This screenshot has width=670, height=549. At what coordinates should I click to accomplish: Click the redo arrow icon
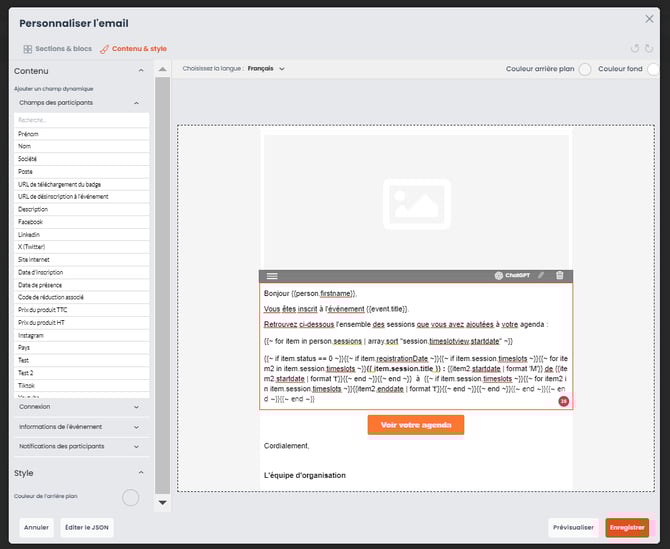point(650,48)
